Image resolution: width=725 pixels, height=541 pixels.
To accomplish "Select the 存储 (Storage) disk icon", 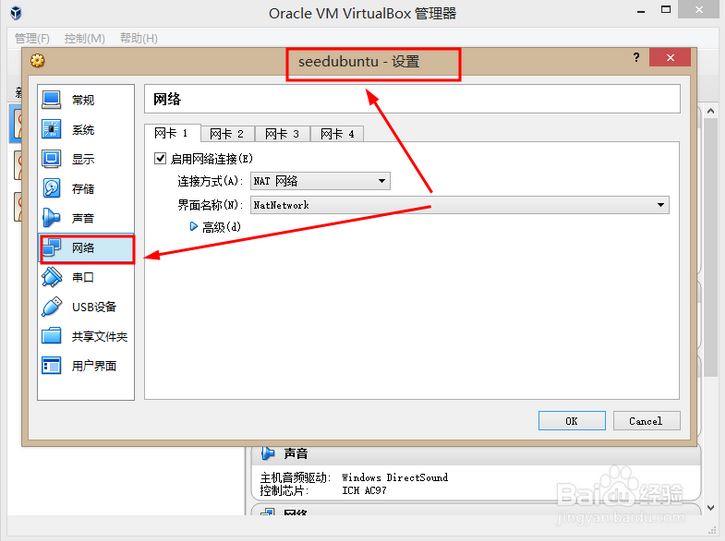I will click(51, 188).
